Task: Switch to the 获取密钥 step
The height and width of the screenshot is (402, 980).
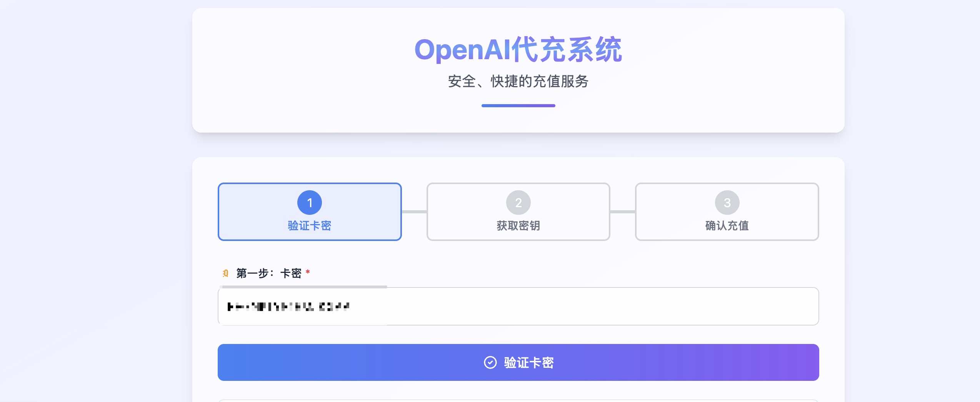Action: (x=518, y=226)
